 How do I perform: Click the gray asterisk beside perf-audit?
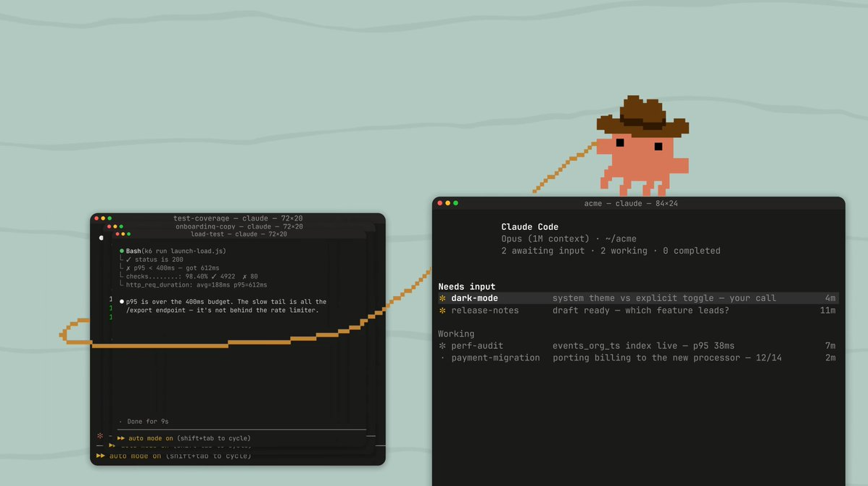pyautogui.click(x=442, y=346)
